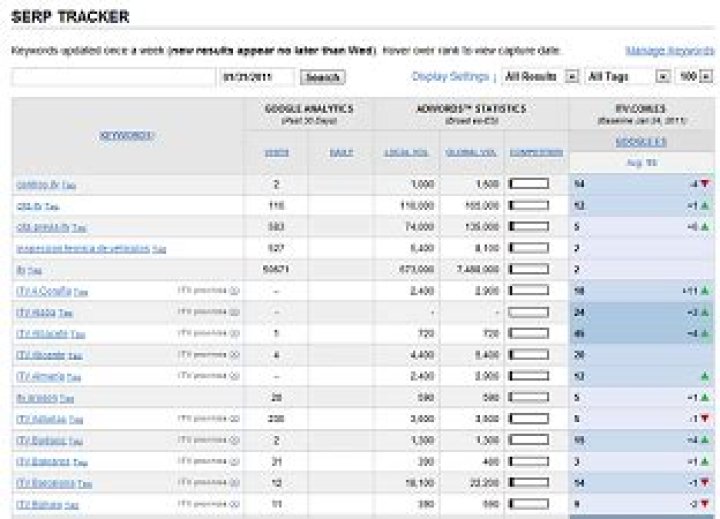Image resolution: width=720 pixels, height=519 pixels.
Task: Click the Tag link beside ITV Barcelona
Action: coord(84,484)
